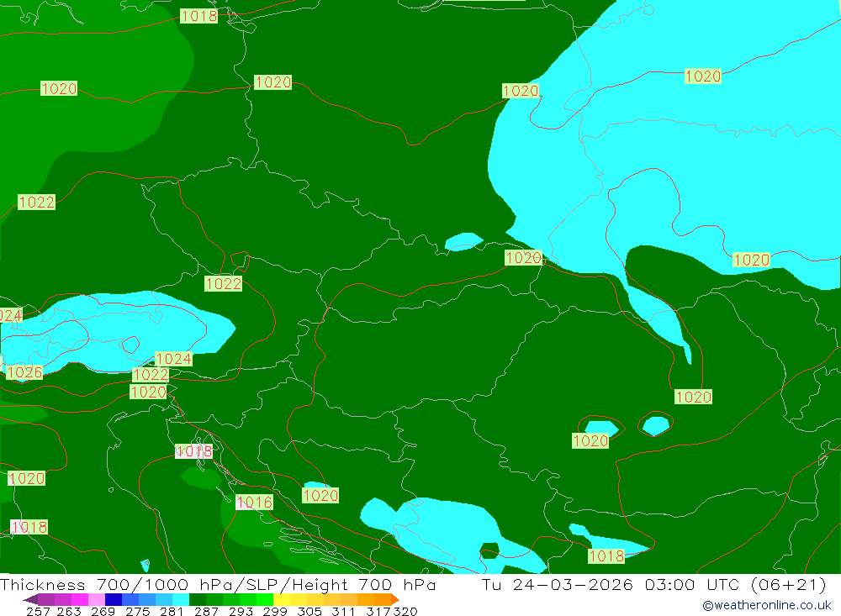Click the 1022 label left of the light-green area
Screen dimensions: 841x616
pyautogui.click(x=36, y=203)
